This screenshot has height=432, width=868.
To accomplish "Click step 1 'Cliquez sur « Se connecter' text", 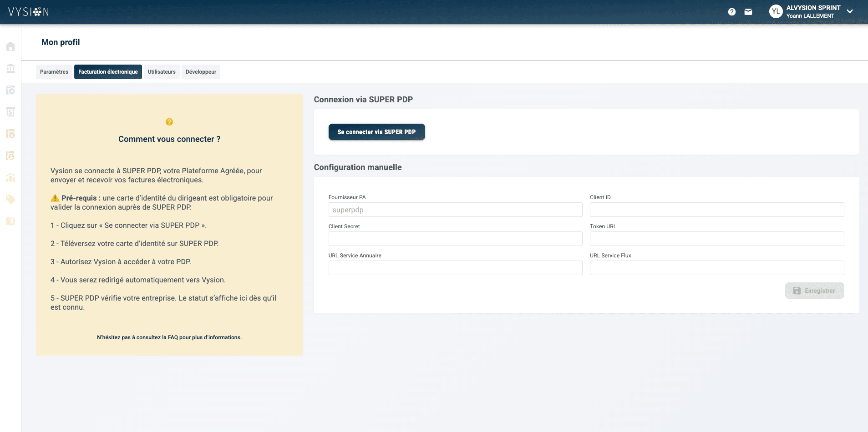I will [128, 226].
